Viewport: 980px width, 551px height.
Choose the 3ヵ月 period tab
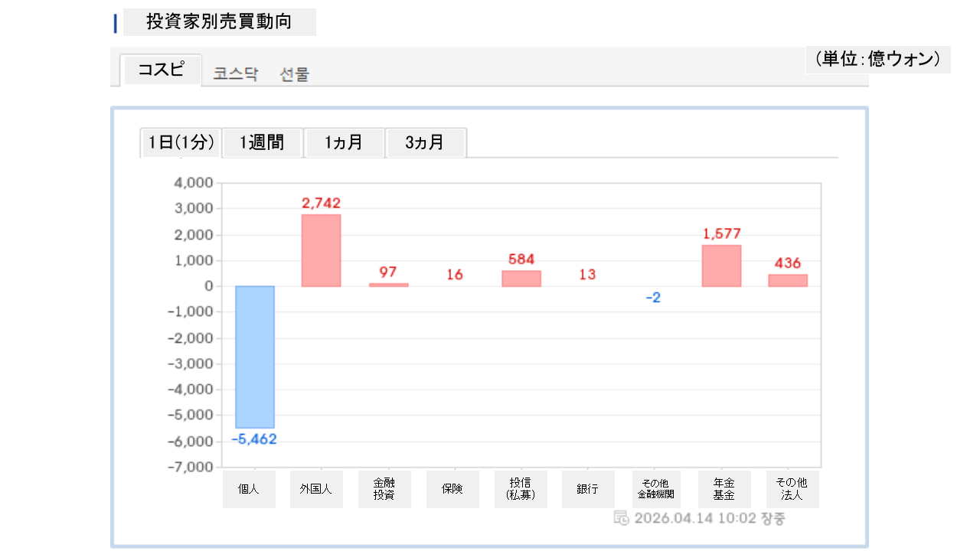[x=425, y=142]
